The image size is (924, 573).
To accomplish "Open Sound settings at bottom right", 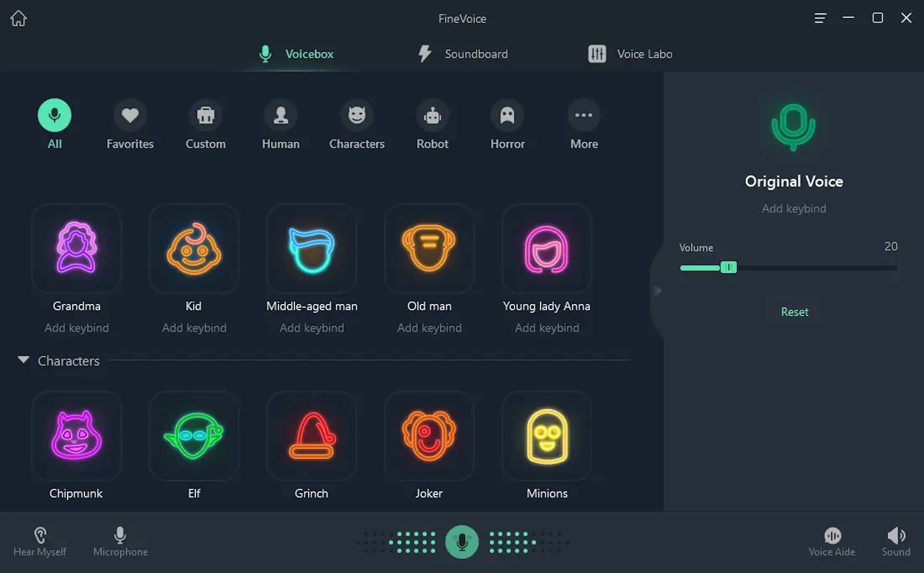I will [x=895, y=541].
